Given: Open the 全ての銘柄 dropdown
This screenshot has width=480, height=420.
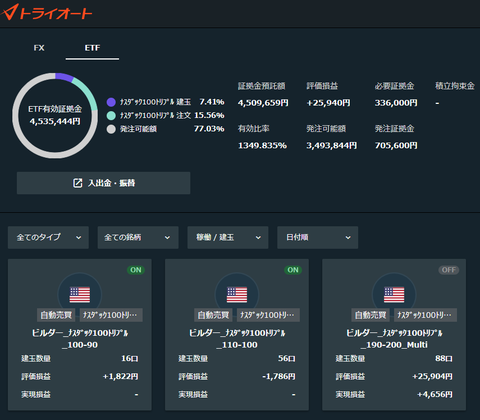Looking at the screenshot, I should coord(138,237).
